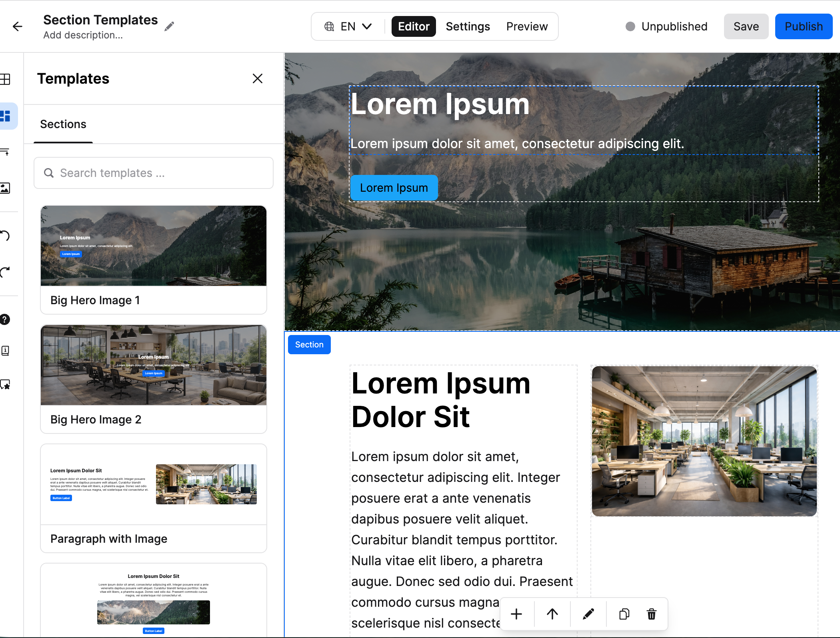This screenshot has height=638, width=840.
Task: Open the help question mark icon
Action: [x=5, y=319]
